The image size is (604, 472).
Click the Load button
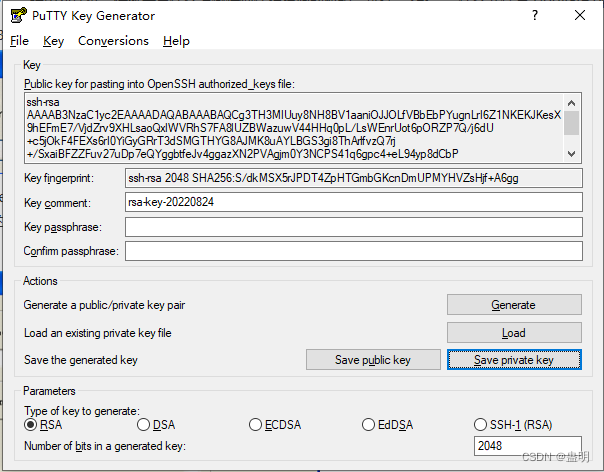click(x=514, y=333)
